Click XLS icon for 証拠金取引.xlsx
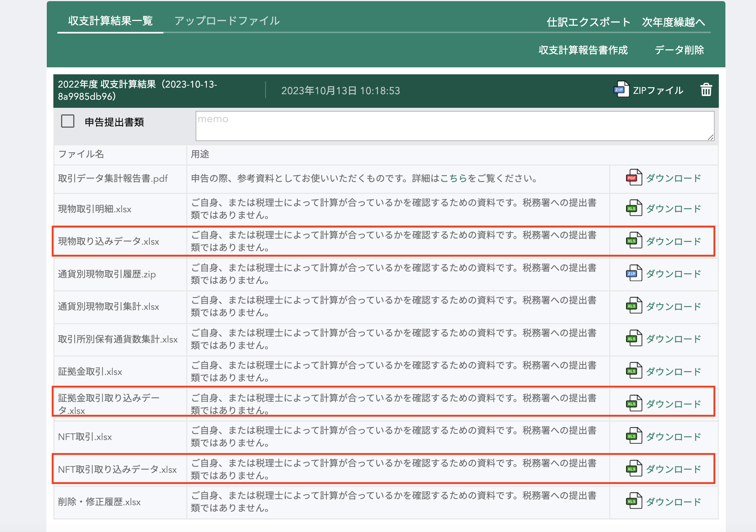 [634, 371]
